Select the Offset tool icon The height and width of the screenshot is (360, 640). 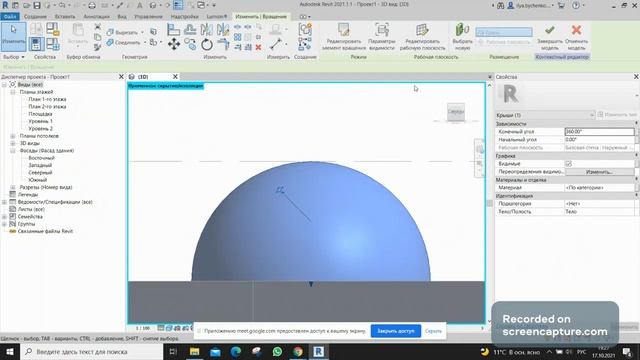pos(190,30)
